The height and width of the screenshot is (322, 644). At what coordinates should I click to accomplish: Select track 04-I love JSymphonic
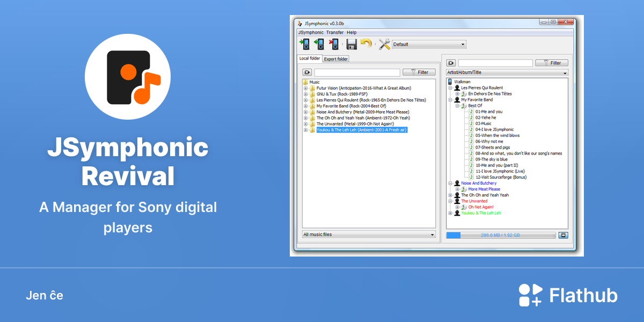[494, 130]
